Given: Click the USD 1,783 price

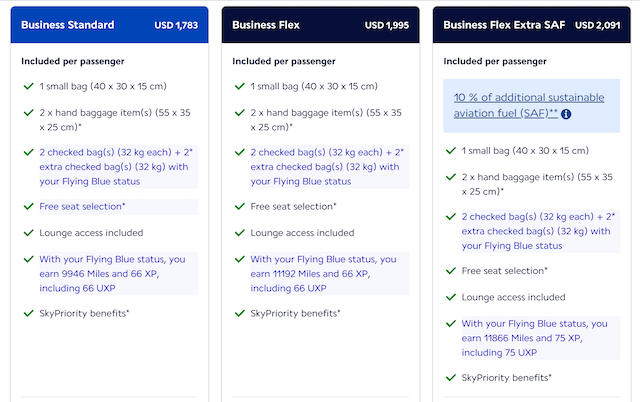Looking at the screenshot, I should point(178,23).
